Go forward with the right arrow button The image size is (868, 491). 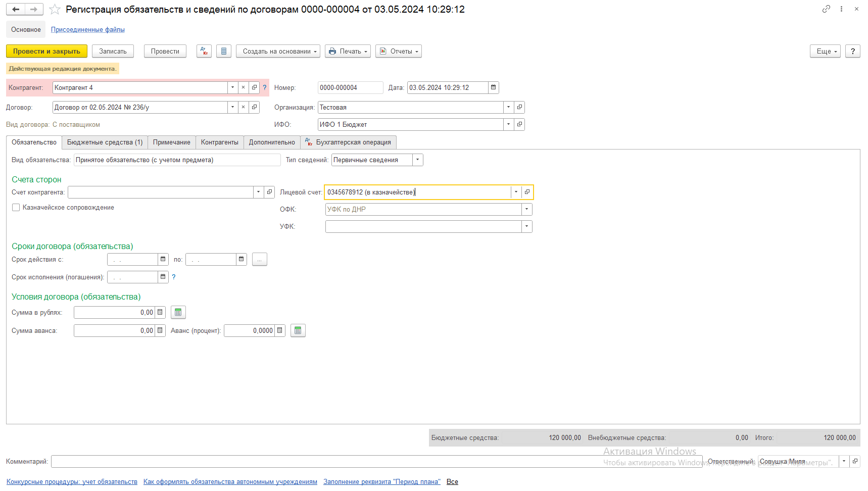pyautogui.click(x=34, y=9)
